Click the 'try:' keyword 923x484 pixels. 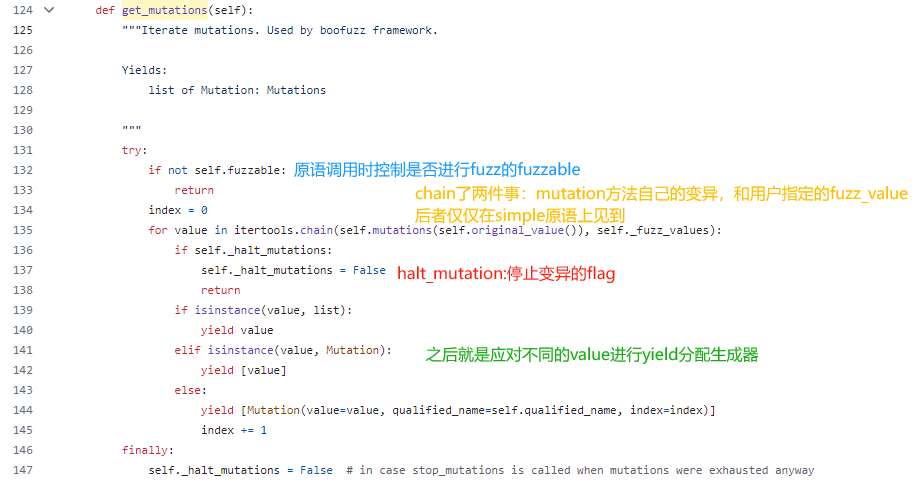coord(135,150)
